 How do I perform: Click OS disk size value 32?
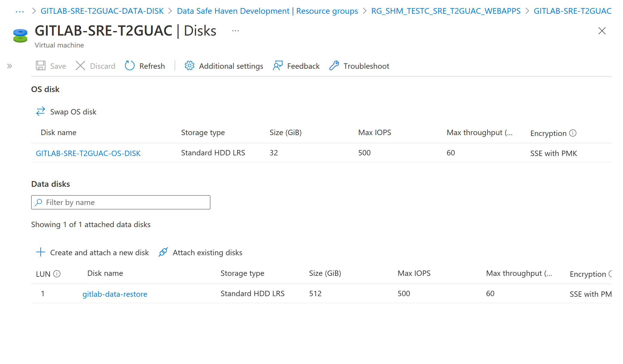tap(274, 153)
